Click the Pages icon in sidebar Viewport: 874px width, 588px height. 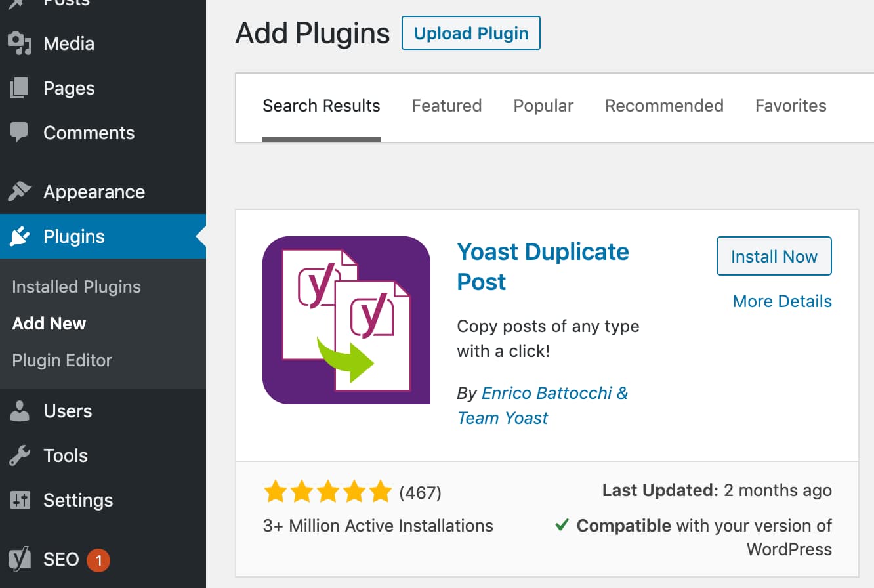click(x=20, y=88)
